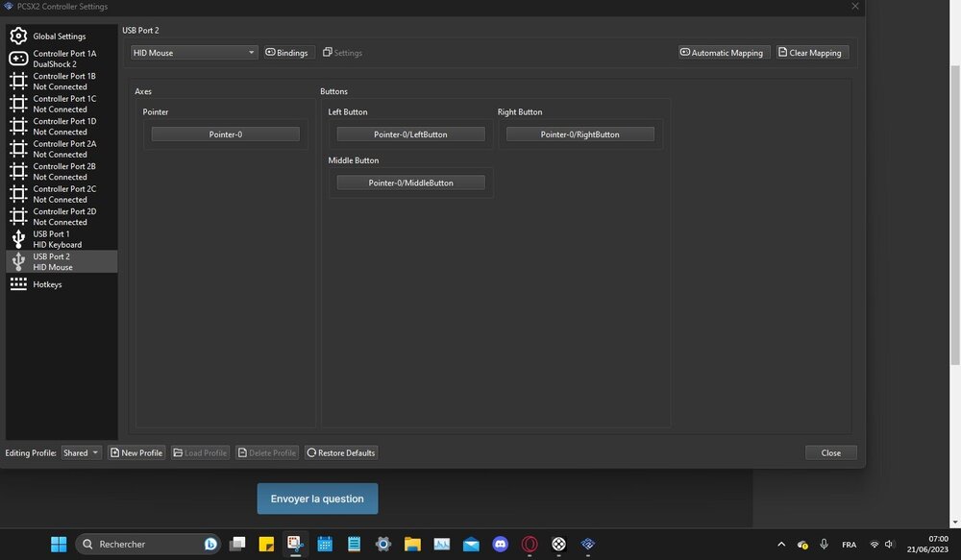The width and height of the screenshot is (961, 560).
Task: Click Automatic Mapping button
Action: click(x=721, y=53)
